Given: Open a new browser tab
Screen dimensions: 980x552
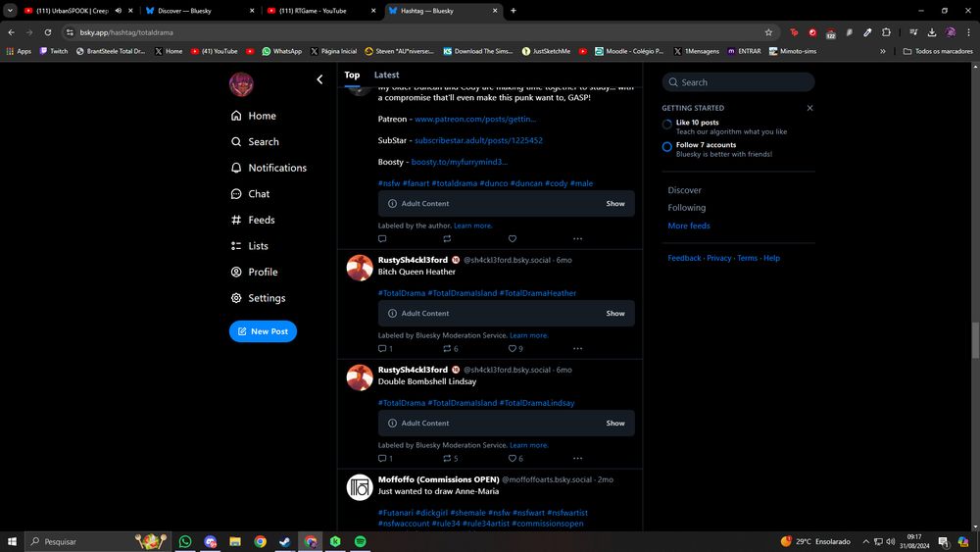Looking at the screenshot, I should (514, 11).
